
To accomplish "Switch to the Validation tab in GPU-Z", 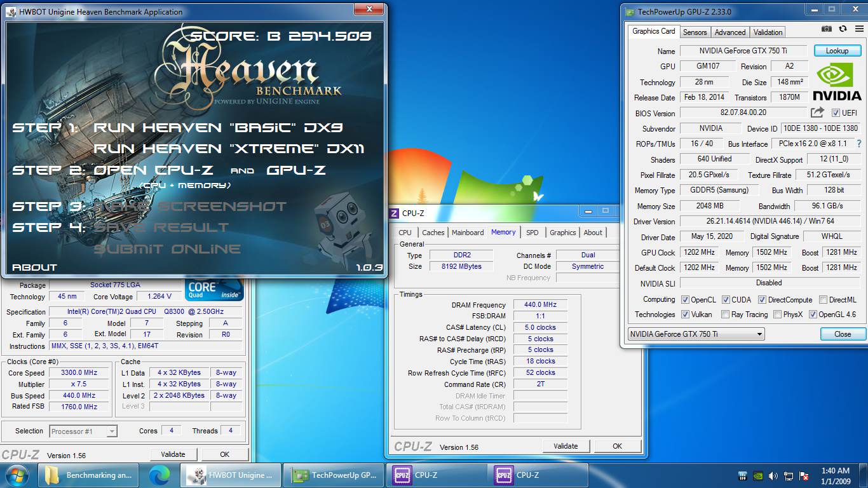I will (768, 32).
